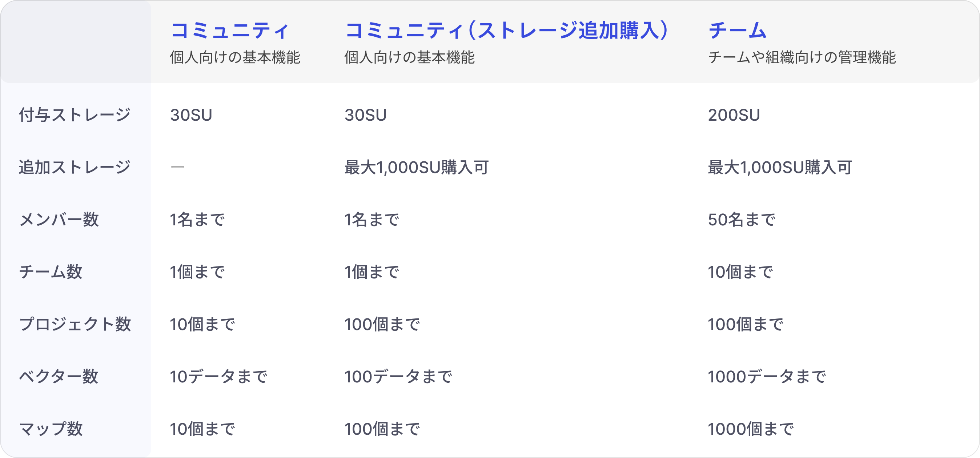The height and width of the screenshot is (458, 980).
Task: Select the マップ数 row label
Action: pos(51,429)
